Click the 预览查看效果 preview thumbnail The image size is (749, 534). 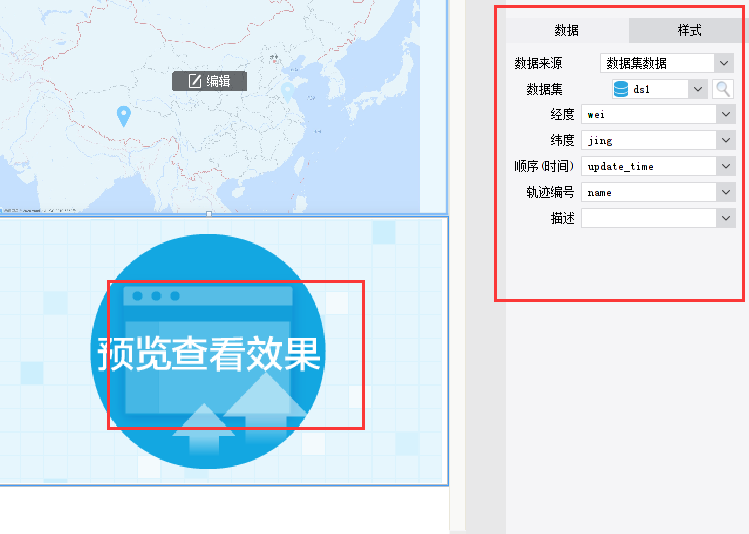pyautogui.click(x=208, y=352)
